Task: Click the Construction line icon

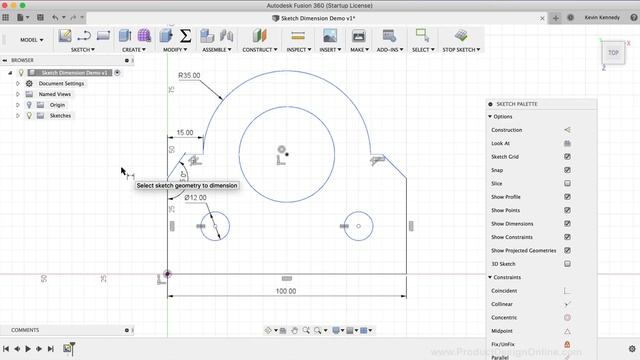Action: point(567,130)
